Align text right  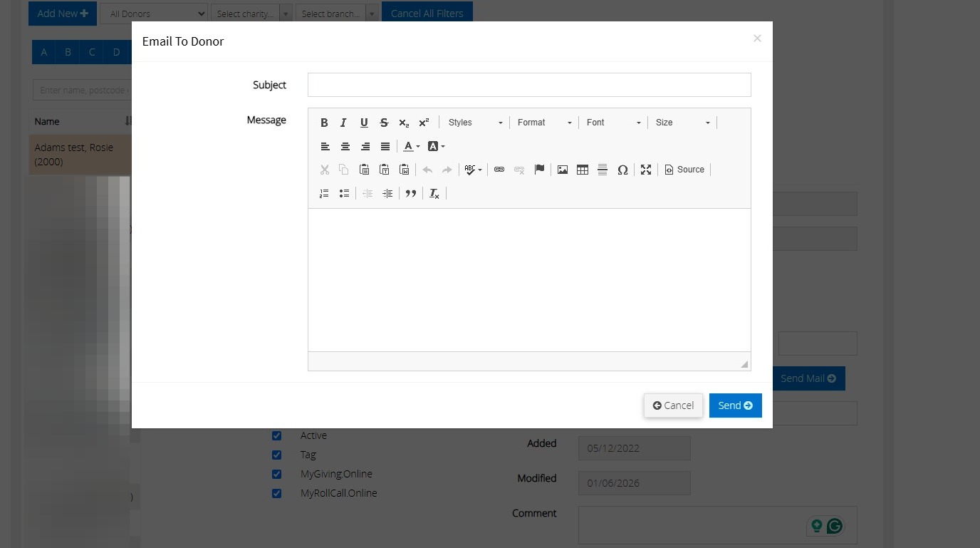(365, 146)
